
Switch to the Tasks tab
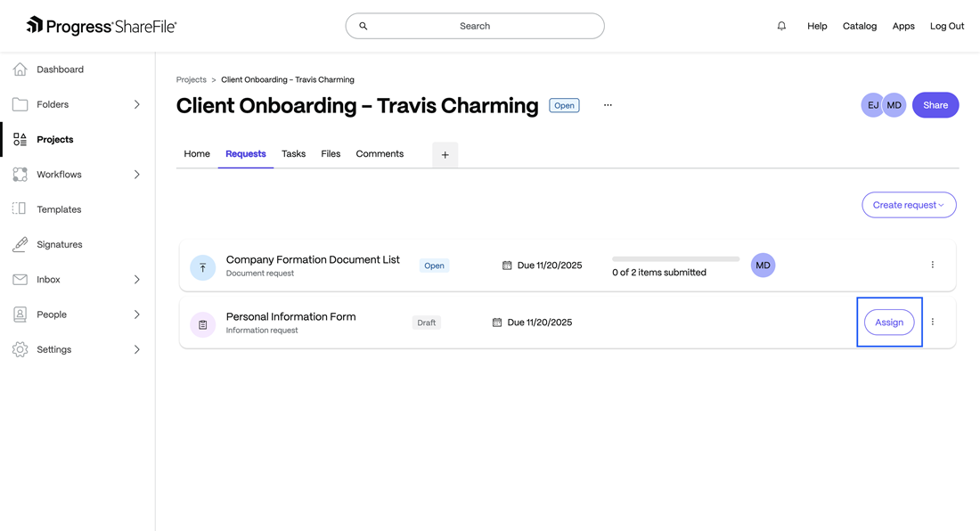293,154
